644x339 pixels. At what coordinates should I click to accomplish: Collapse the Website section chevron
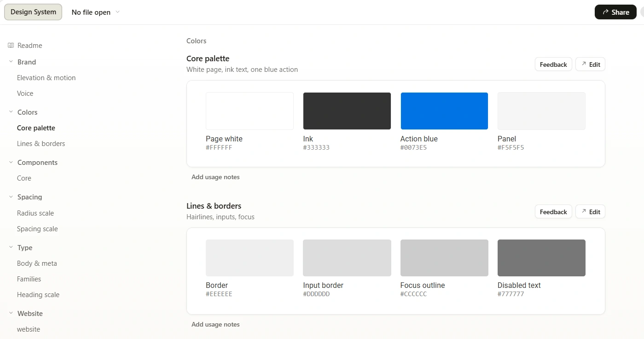(11, 313)
